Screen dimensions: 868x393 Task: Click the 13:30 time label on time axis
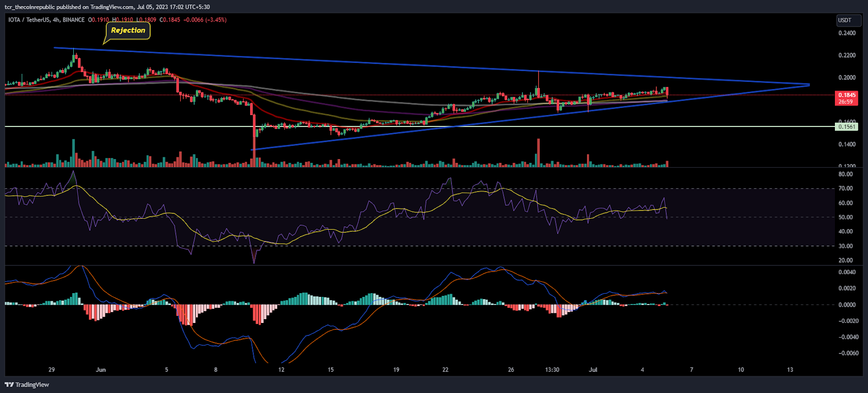pos(552,370)
